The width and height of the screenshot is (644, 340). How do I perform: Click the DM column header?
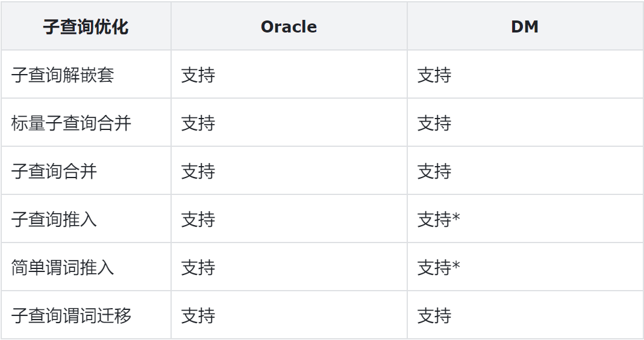[525, 27]
